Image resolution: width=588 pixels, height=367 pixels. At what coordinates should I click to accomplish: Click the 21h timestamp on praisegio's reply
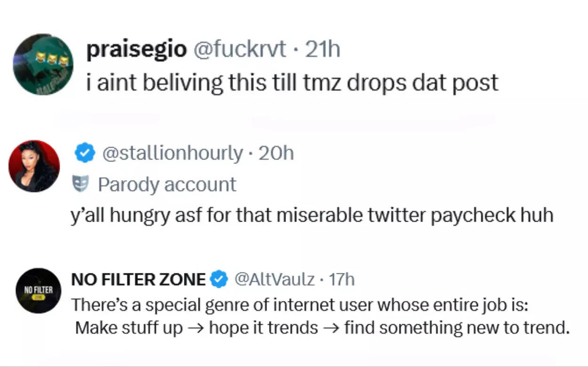point(322,49)
